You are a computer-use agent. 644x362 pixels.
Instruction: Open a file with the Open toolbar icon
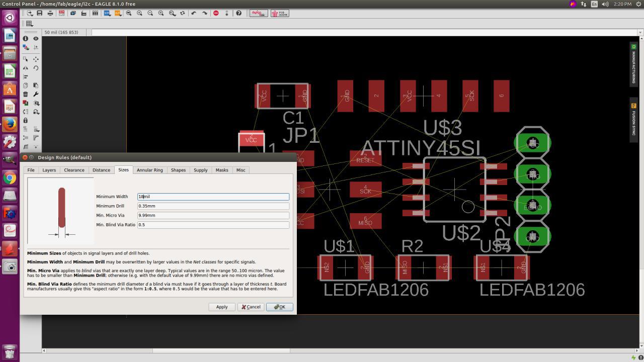[30, 13]
